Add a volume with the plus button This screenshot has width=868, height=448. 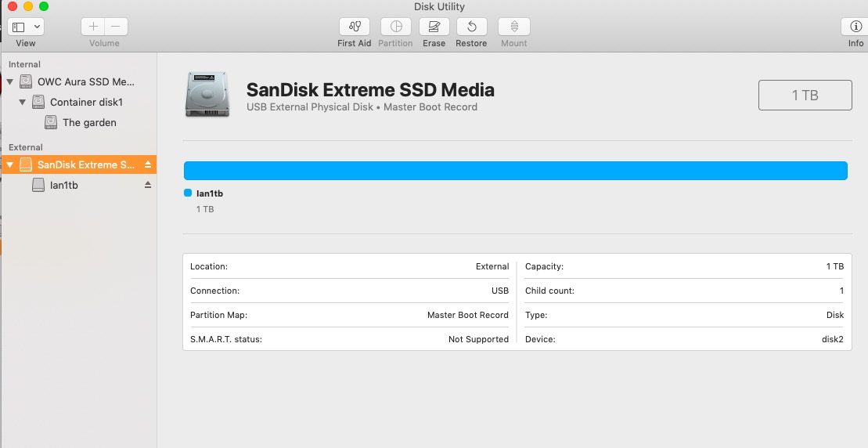[93, 27]
